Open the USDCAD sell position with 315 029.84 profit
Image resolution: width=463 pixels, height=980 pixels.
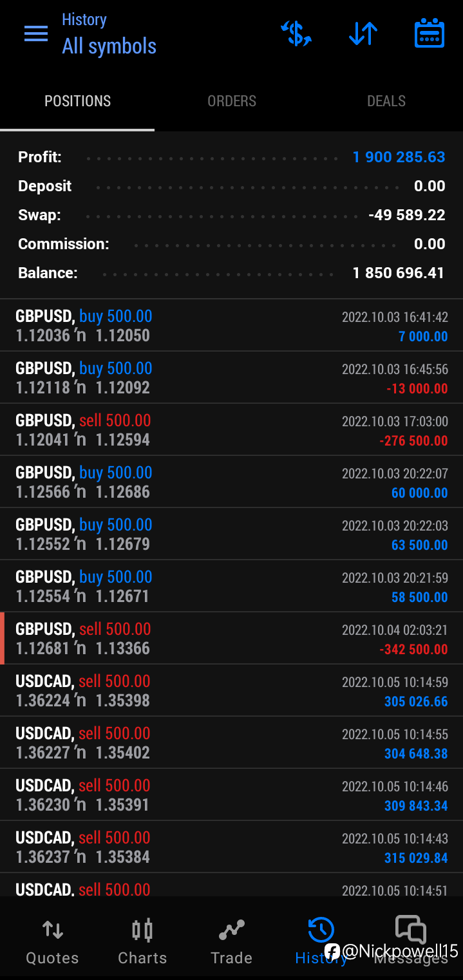point(232,847)
